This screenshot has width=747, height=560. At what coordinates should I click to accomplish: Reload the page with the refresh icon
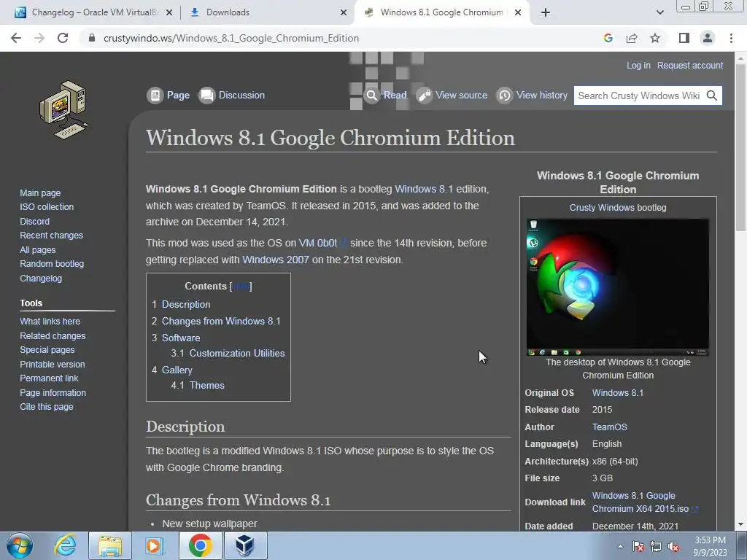click(63, 38)
